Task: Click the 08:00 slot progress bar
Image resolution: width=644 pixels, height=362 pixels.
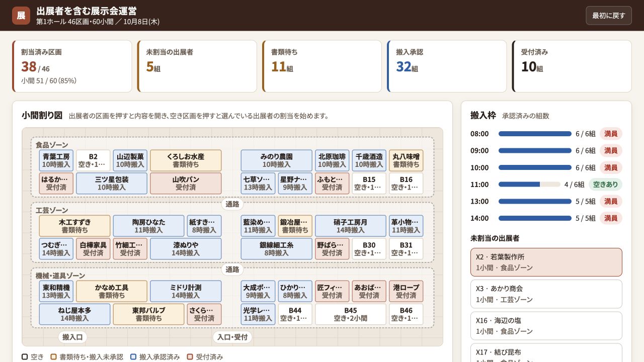Action: pos(535,134)
